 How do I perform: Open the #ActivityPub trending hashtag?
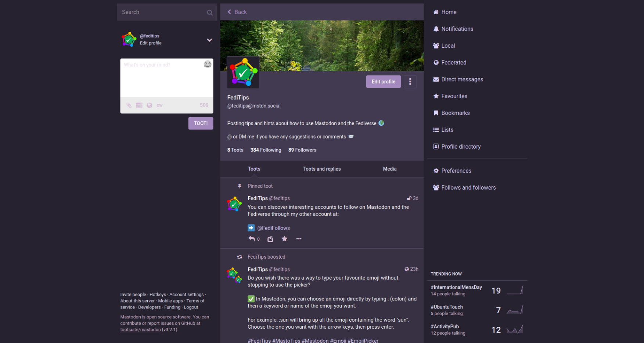[445, 327]
